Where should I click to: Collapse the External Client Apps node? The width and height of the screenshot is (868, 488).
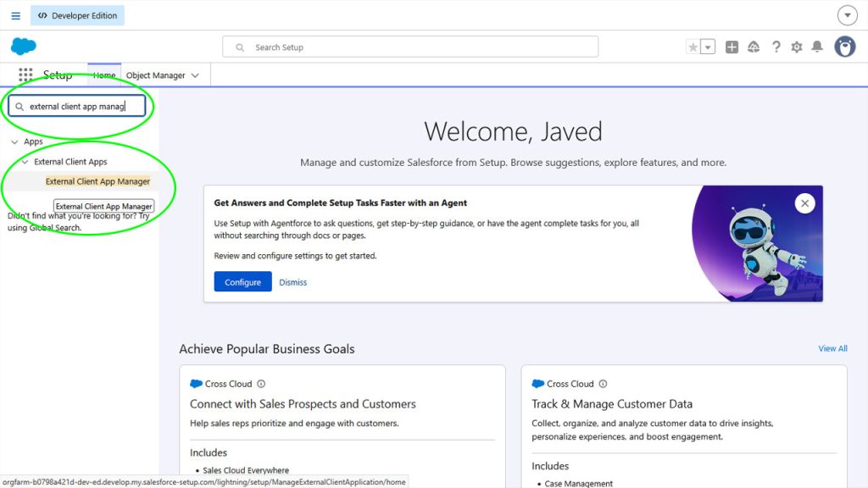pos(25,162)
